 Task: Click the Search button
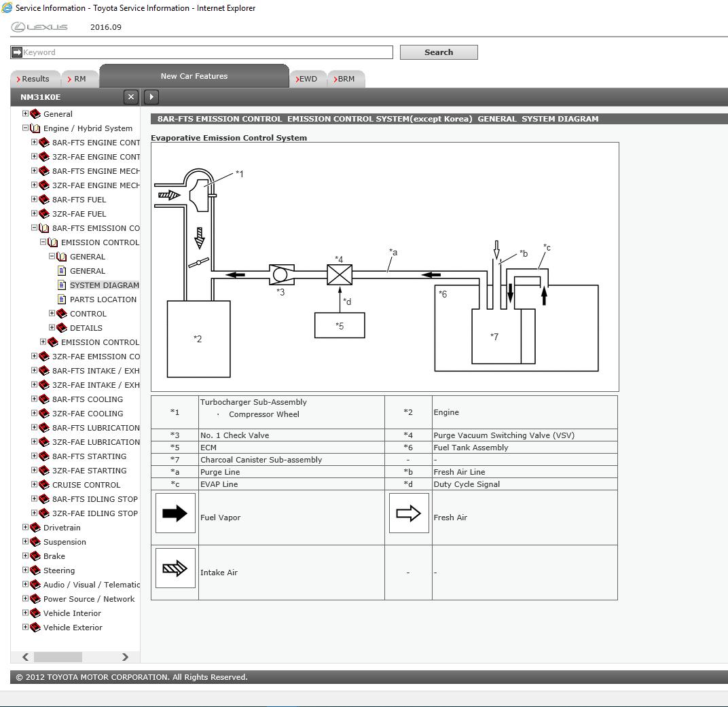click(x=439, y=52)
